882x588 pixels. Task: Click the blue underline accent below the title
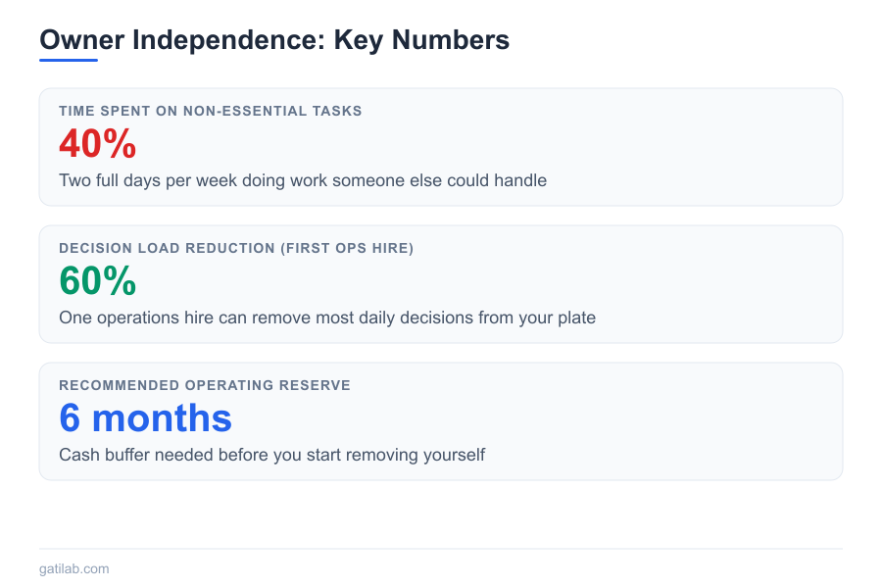pyautogui.click(x=69, y=60)
